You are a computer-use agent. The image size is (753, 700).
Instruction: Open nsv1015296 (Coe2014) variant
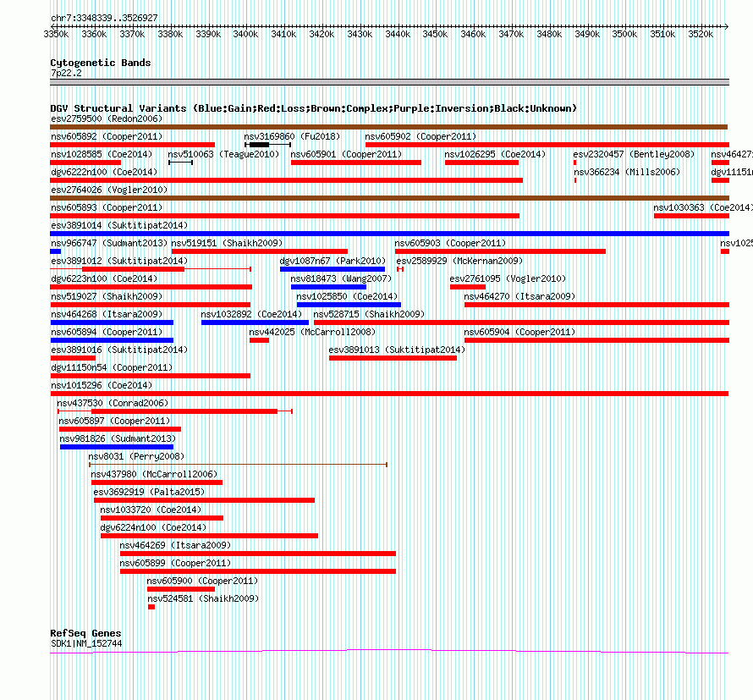(102, 385)
